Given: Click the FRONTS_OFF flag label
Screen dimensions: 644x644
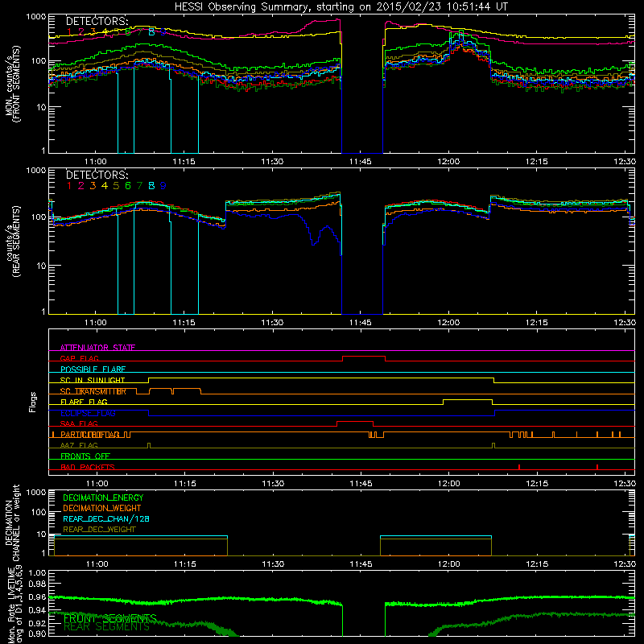Looking at the screenshot, I should coord(85,456).
